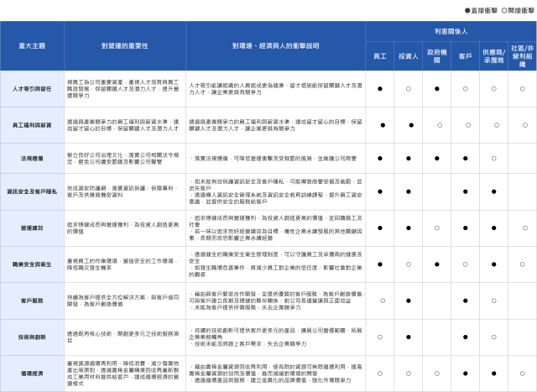The height and width of the screenshot is (392, 537).
Task: Click the 供應商 dot in 技術與創新 row
Action: (x=493, y=336)
